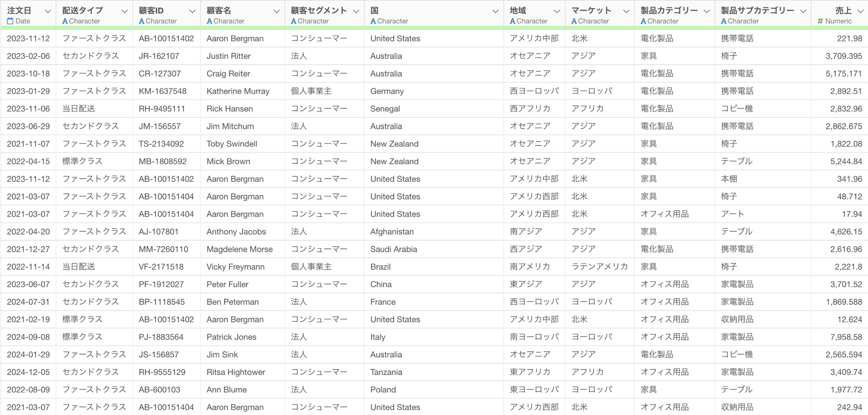Click the France country cell
This screenshot has width=868, height=415.
point(383,302)
